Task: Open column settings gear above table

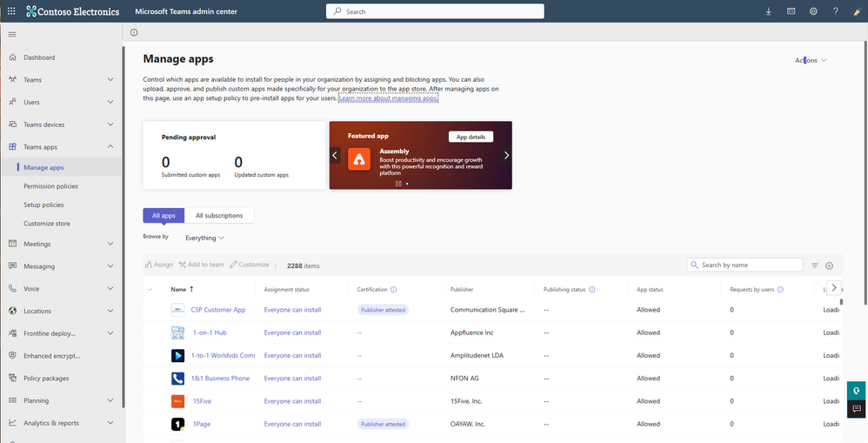Action: 829,265
